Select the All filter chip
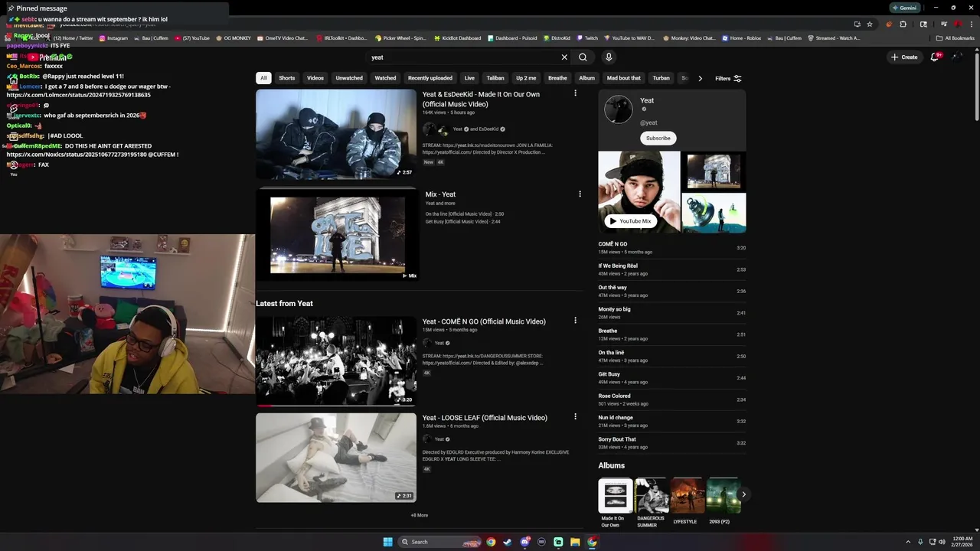The height and width of the screenshot is (551, 980). tap(263, 78)
